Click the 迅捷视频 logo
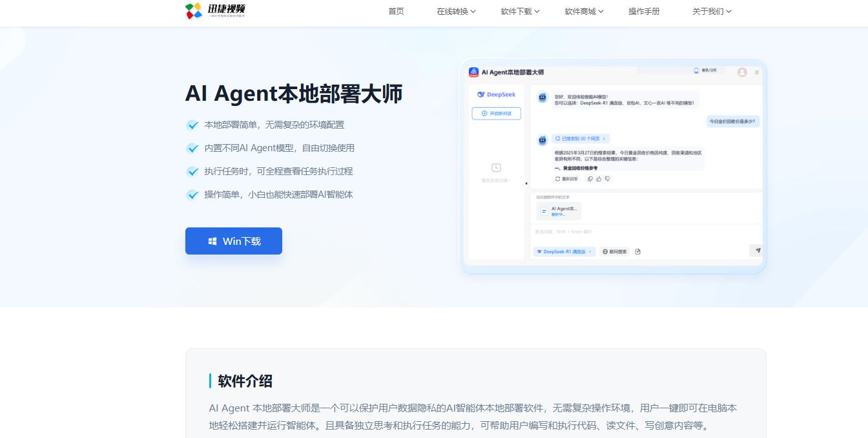The image size is (868, 438). [215, 11]
